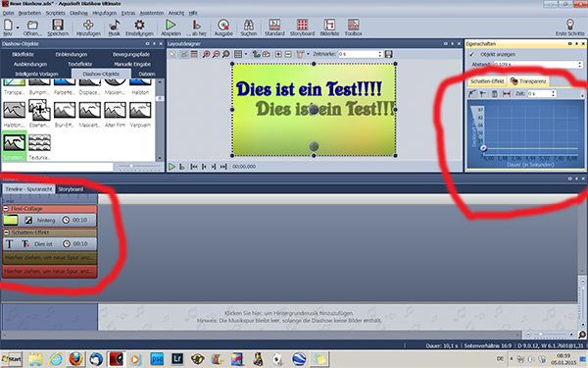
Task: Toggle the Objekt anzeigen checkbox
Action: point(471,54)
